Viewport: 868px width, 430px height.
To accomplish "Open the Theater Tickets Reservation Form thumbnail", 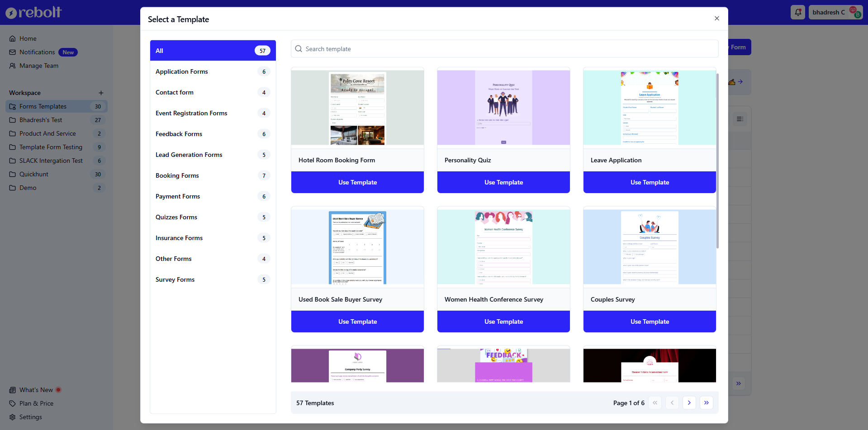I will [650, 365].
